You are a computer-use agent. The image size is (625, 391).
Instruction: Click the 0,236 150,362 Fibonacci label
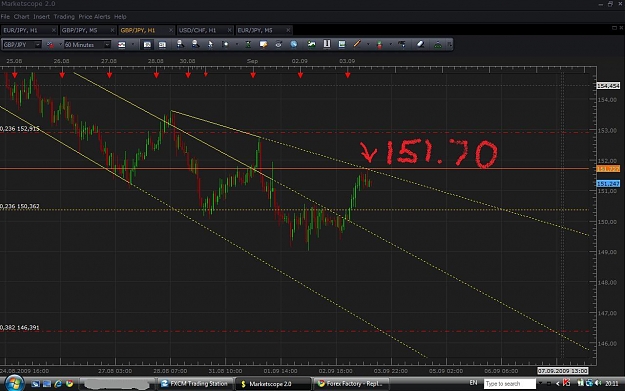coord(20,206)
